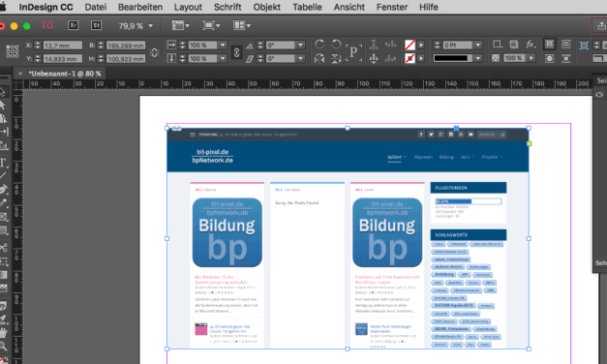Toggle the drop shadow icon

coord(514,45)
